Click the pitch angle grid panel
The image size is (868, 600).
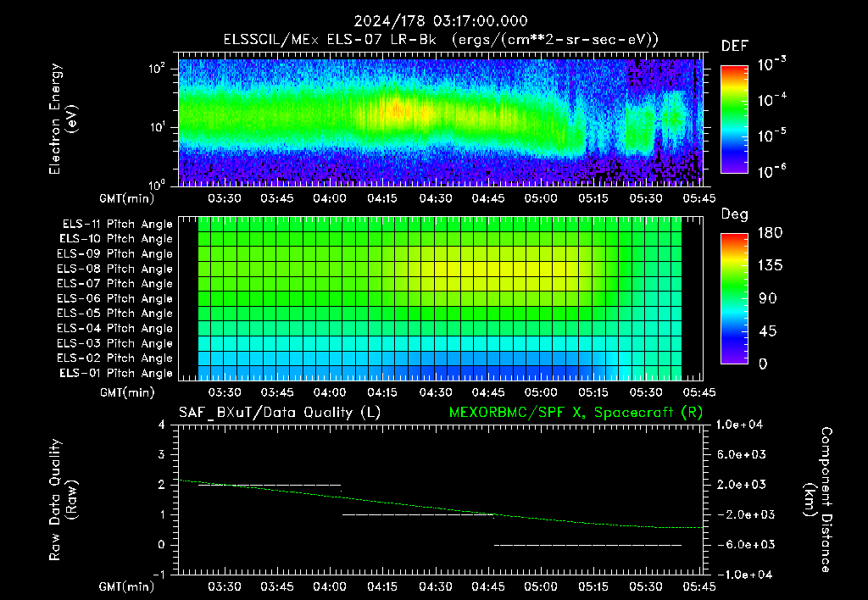click(x=441, y=298)
